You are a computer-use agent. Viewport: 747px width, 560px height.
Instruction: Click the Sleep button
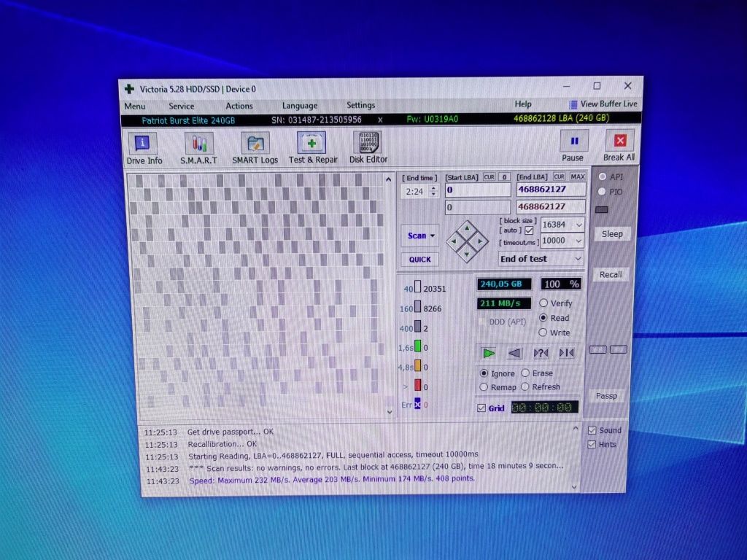coord(612,234)
